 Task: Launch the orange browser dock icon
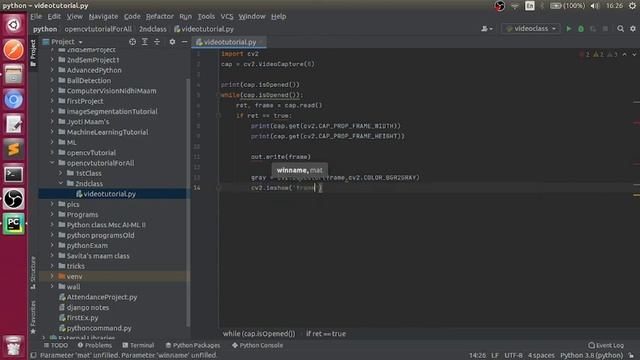(x=13, y=50)
